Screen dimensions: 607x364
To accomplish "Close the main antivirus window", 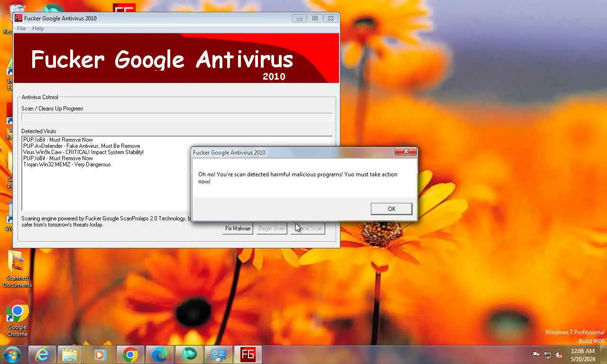I will pos(331,18).
